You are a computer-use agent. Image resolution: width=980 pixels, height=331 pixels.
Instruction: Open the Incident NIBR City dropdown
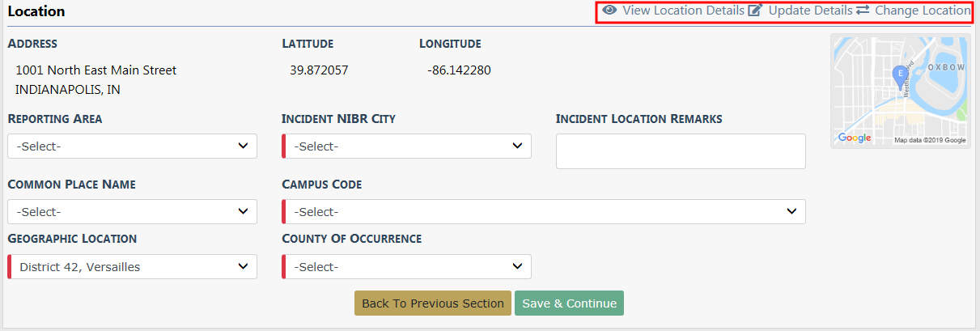coord(407,146)
